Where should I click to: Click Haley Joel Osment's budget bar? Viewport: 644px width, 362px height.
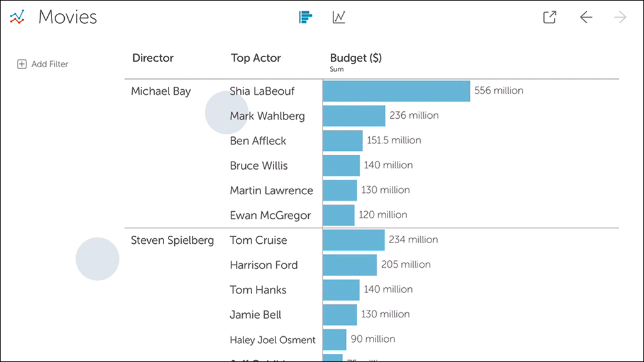335,339
